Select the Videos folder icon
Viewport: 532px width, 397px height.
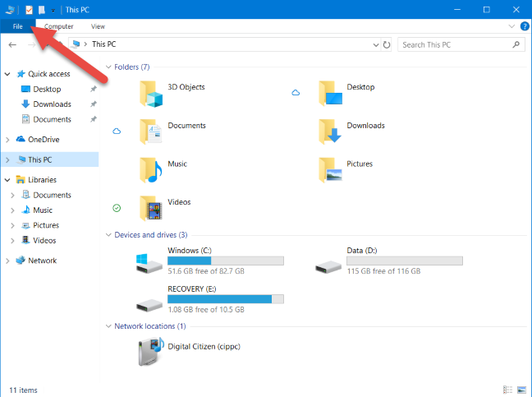pyautogui.click(x=151, y=208)
